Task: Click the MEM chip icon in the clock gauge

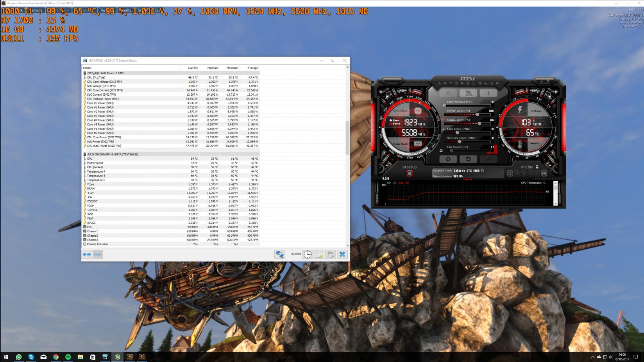Action: (418, 144)
